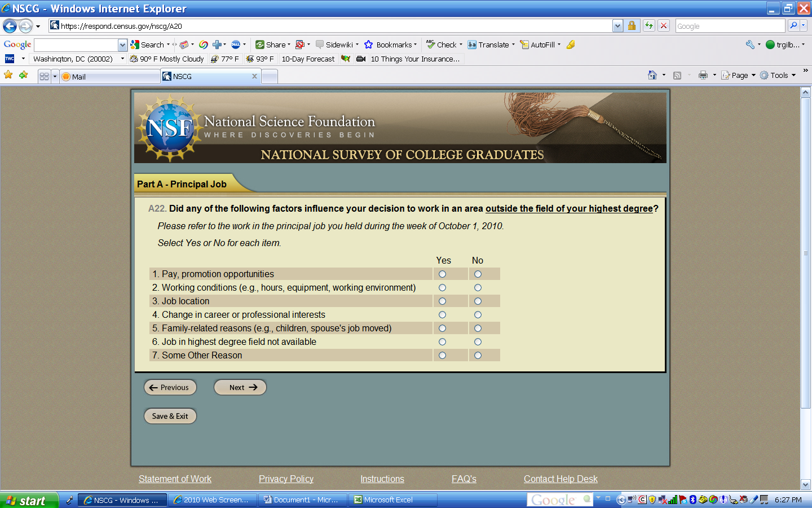Image resolution: width=812 pixels, height=508 pixels.
Task: Click the vertical scrollbar down arrow
Action: [805, 484]
